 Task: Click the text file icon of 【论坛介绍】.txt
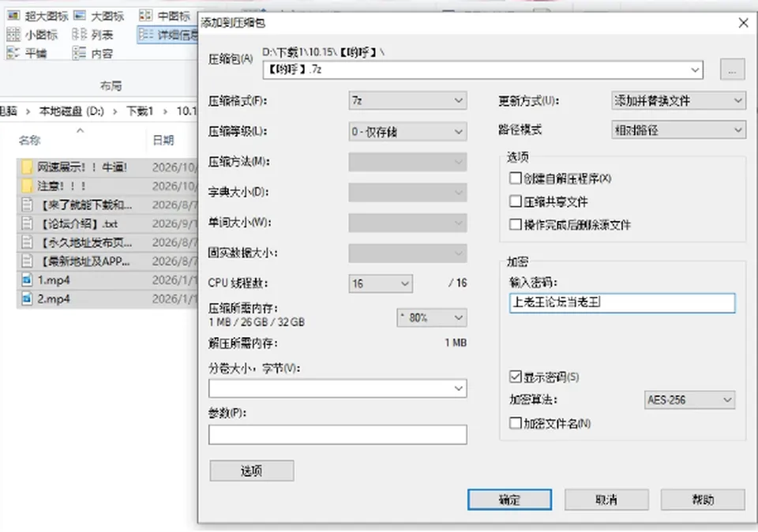coord(27,223)
